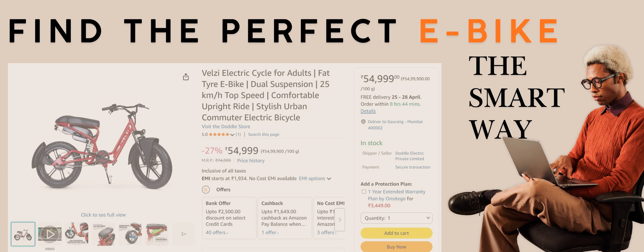
Task: Open Visit the Doddle Store link
Action: (x=226, y=126)
